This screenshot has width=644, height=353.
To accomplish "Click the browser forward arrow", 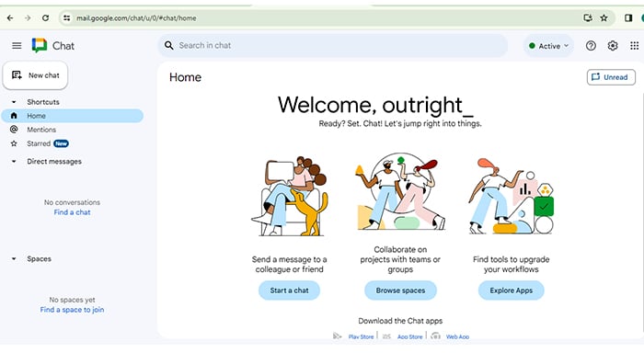I will tap(28, 18).
